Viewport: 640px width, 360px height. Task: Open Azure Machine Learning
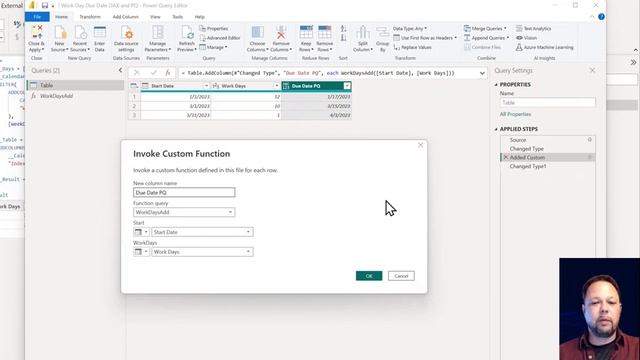click(544, 47)
